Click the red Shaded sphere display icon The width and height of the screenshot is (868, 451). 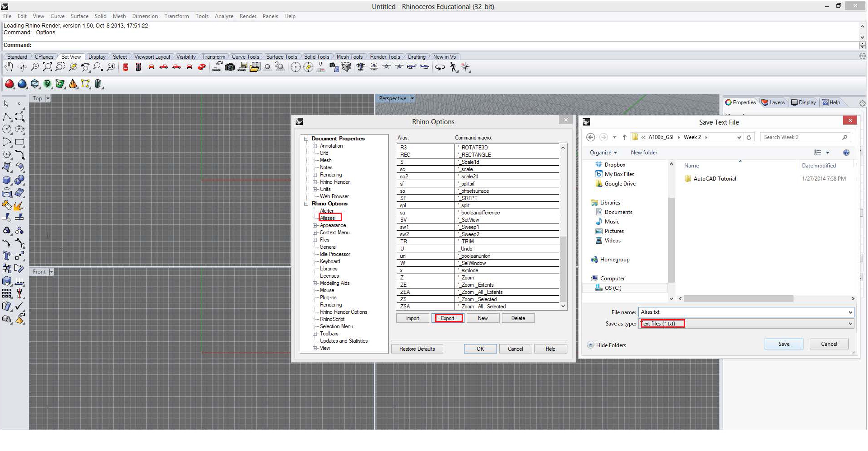(9, 84)
